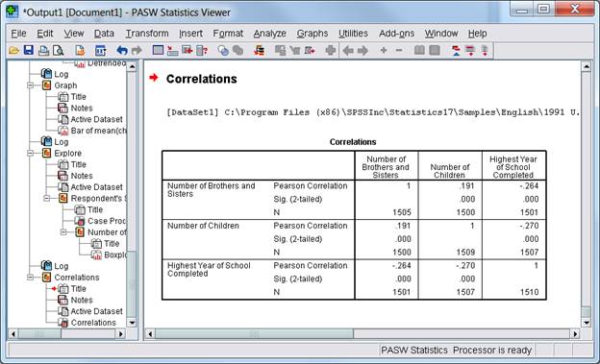Demote outline item with right arrow

[x=362, y=50]
